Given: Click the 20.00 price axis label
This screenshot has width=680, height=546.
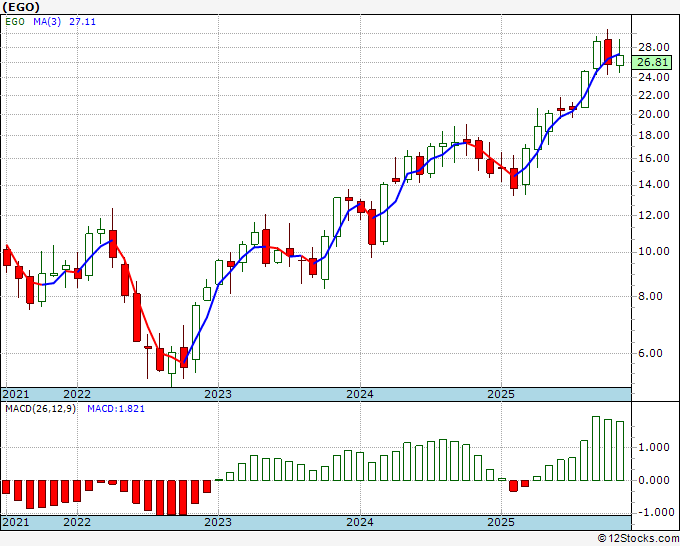Looking at the screenshot, I should tap(654, 114).
